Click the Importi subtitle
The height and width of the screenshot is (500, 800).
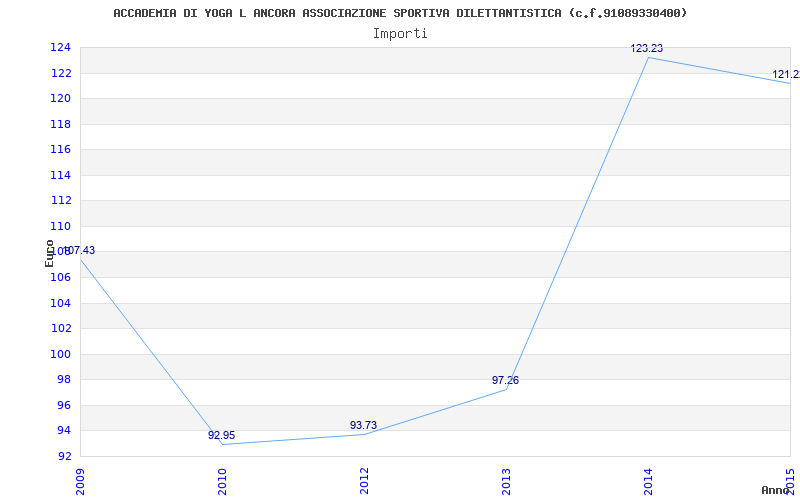[400, 34]
